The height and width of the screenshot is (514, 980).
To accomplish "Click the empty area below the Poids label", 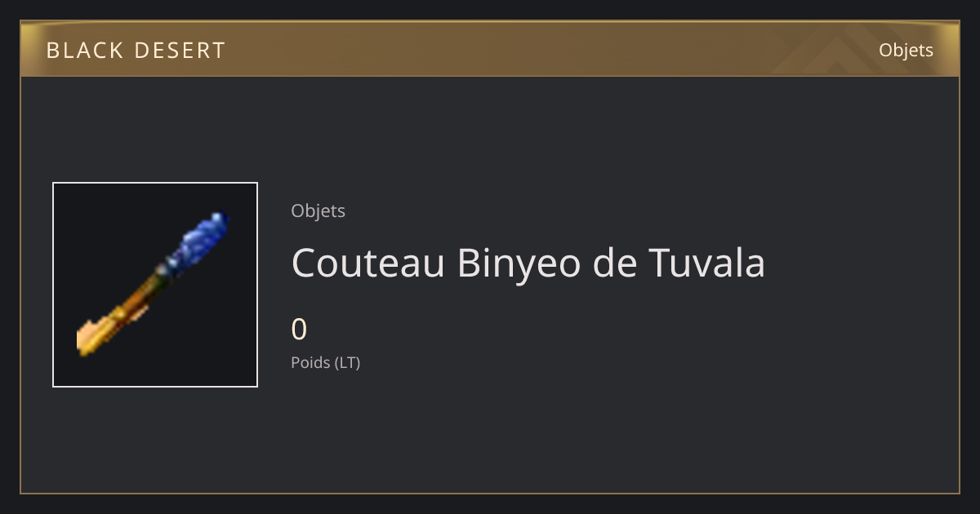I will coord(490,432).
